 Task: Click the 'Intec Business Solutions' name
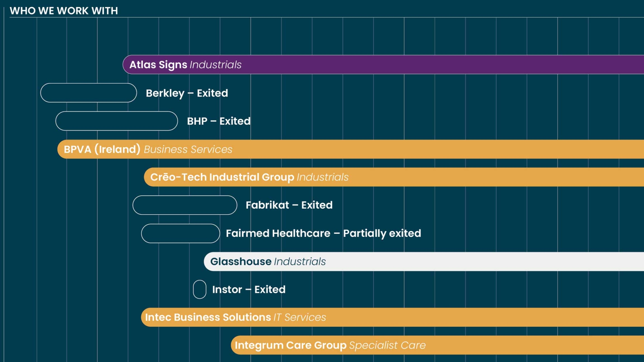(208, 317)
